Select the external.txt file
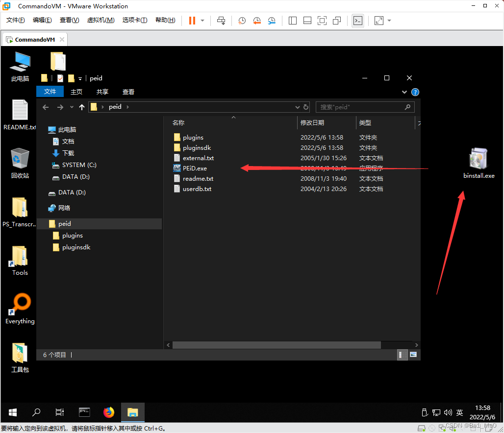This screenshot has width=504, height=433. click(x=199, y=158)
